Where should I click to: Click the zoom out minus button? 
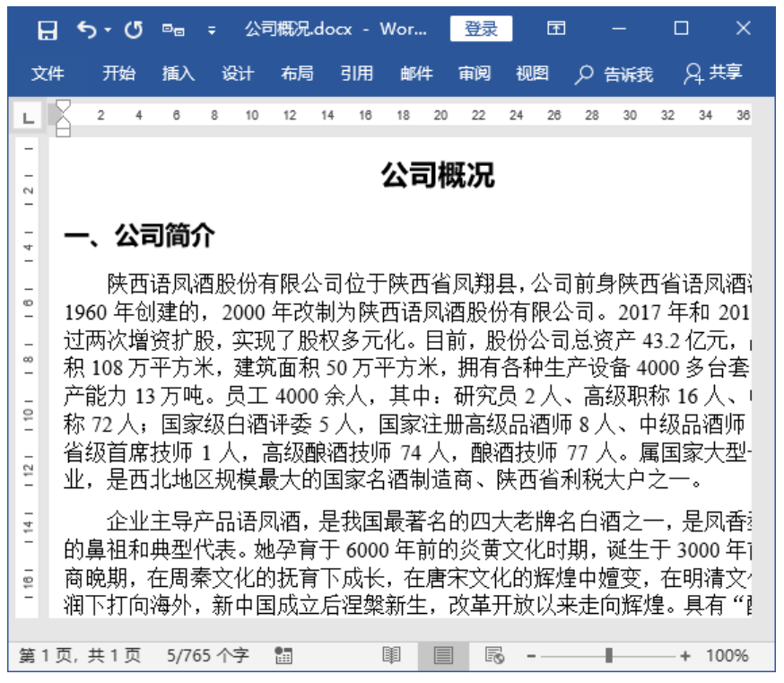point(532,656)
